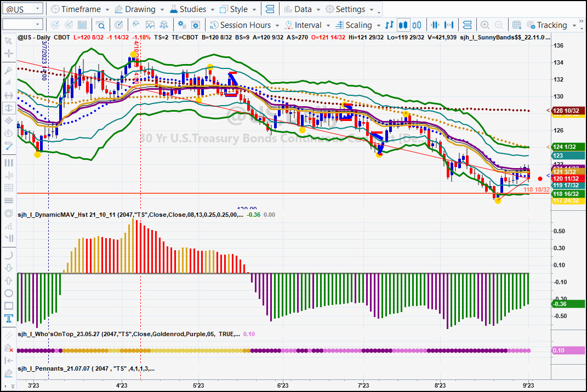Click the green -0.36 histogram value label

[568, 304]
